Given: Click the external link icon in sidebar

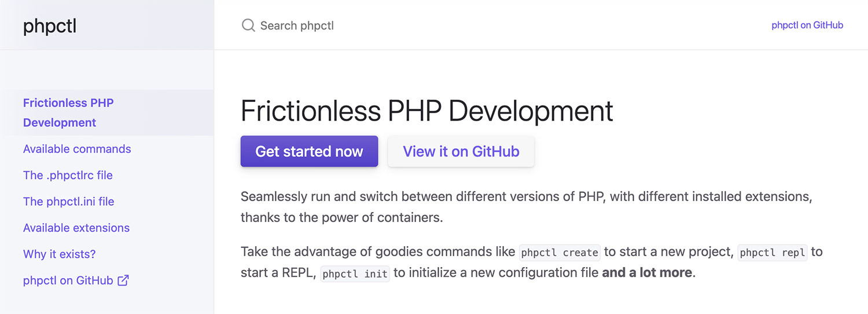Looking at the screenshot, I should (x=123, y=280).
